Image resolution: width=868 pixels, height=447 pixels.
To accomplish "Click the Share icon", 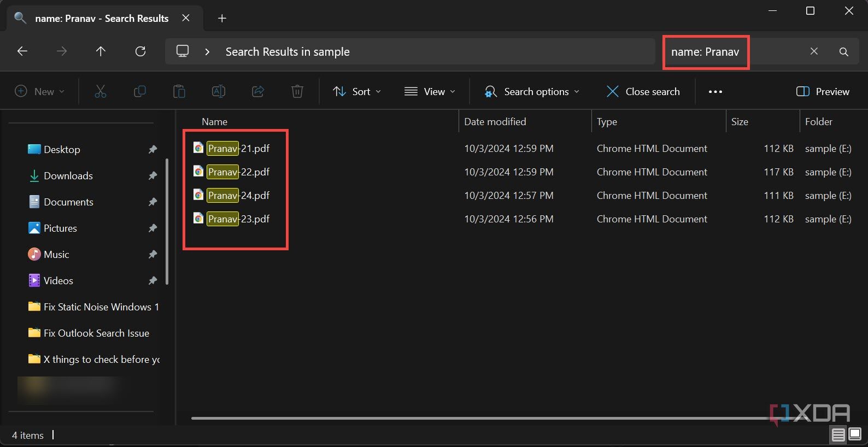I will point(258,92).
